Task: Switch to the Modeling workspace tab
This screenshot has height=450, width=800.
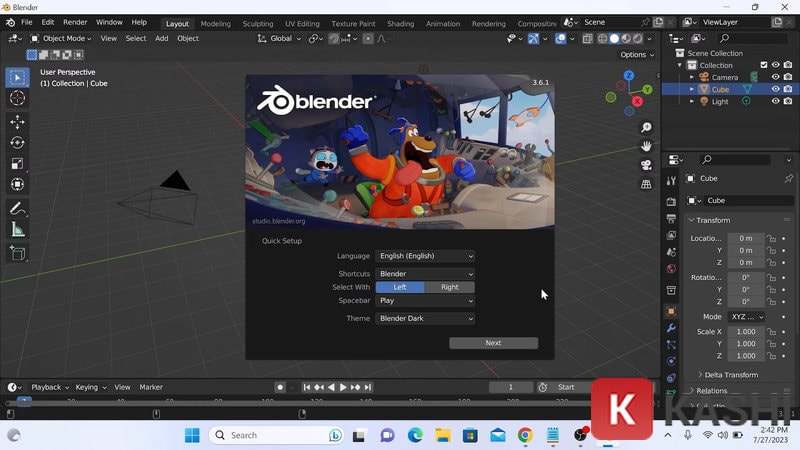Action: (x=215, y=23)
